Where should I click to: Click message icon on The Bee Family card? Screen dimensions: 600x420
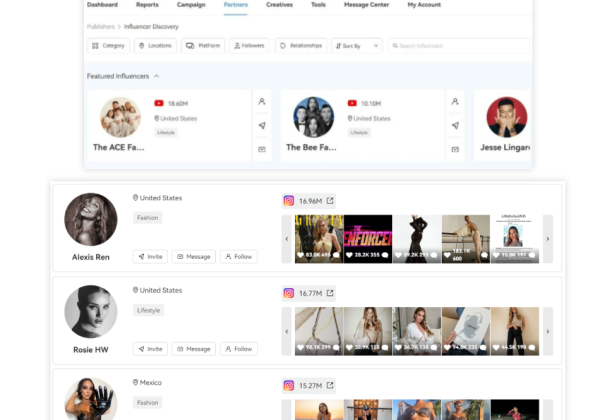click(455, 149)
